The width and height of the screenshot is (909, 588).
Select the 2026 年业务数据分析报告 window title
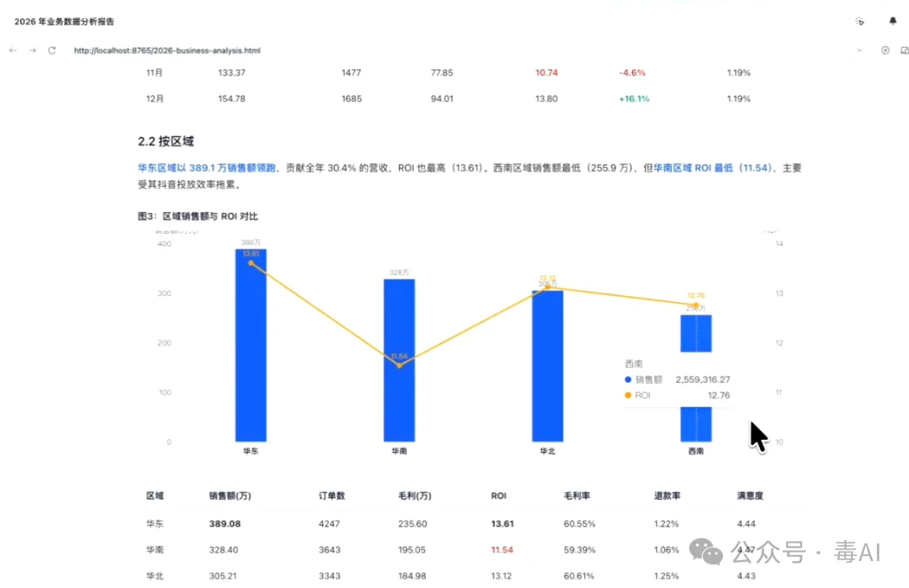[64, 21]
